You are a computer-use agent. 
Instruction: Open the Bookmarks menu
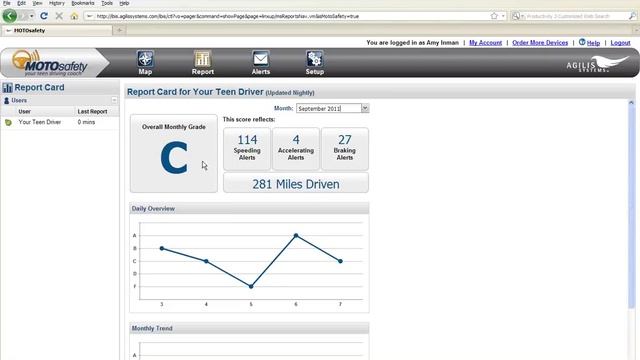[x=83, y=3]
